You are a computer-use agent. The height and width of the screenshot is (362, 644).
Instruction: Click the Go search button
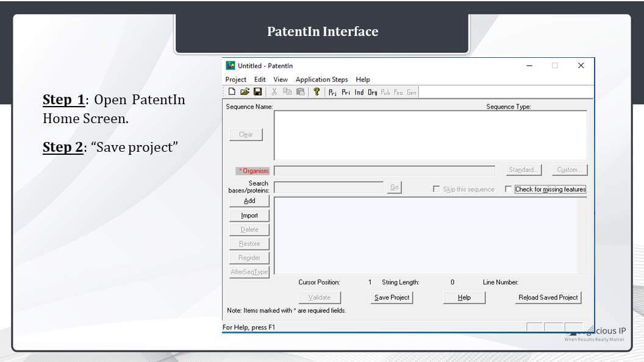coord(395,187)
